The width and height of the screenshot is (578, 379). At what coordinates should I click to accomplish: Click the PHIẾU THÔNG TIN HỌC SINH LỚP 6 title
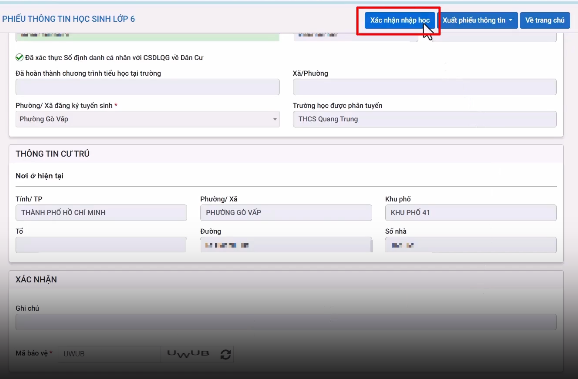click(69, 19)
